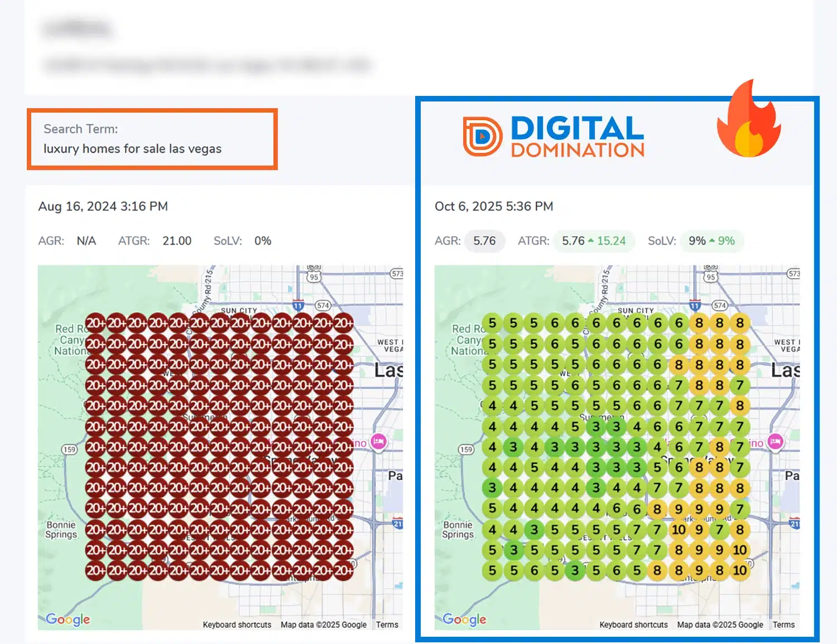837x644 pixels.
Task: Click the Route 159 shield on the 2024 map
Action: (69, 449)
